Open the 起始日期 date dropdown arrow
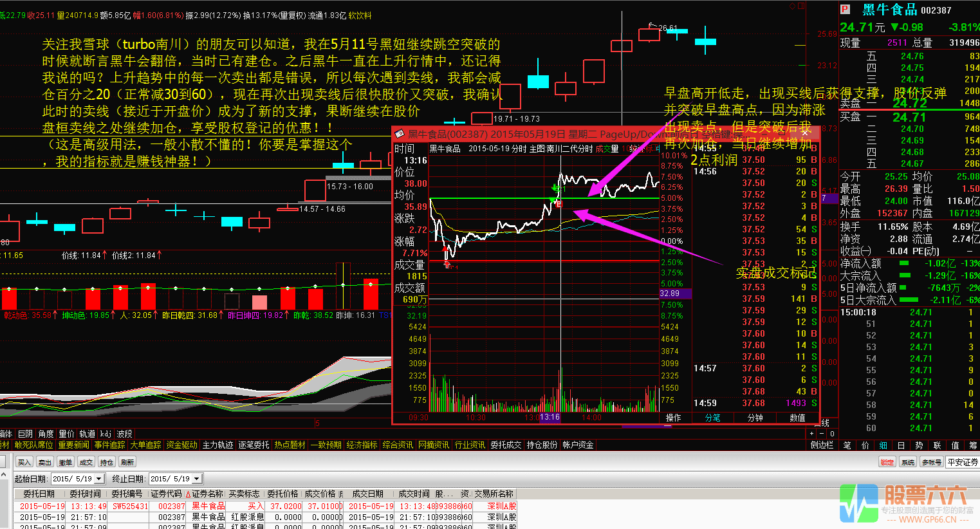The image size is (980, 529). click(x=99, y=479)
